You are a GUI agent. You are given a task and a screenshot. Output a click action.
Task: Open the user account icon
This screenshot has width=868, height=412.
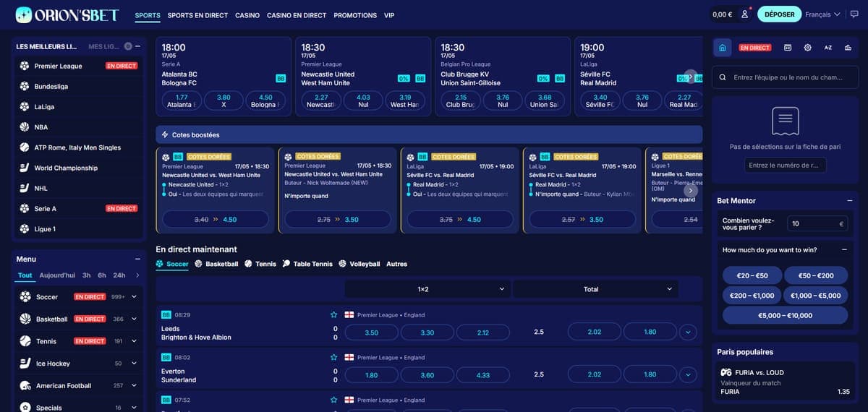(744, 14)
